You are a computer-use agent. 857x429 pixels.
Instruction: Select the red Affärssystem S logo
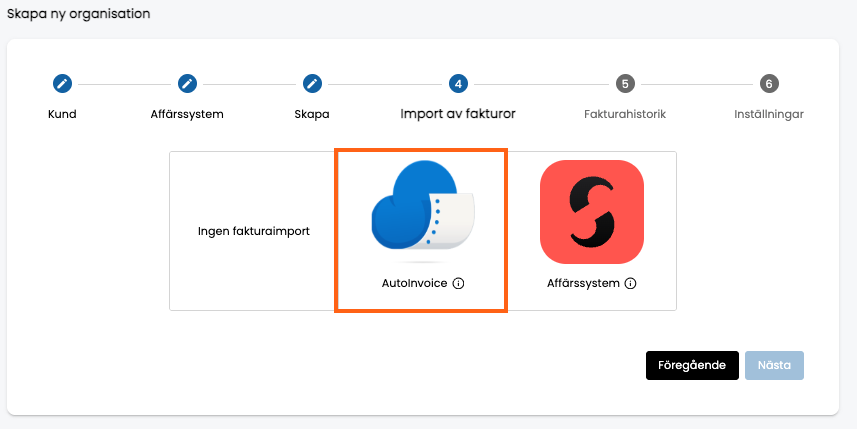tap(592, 212)
